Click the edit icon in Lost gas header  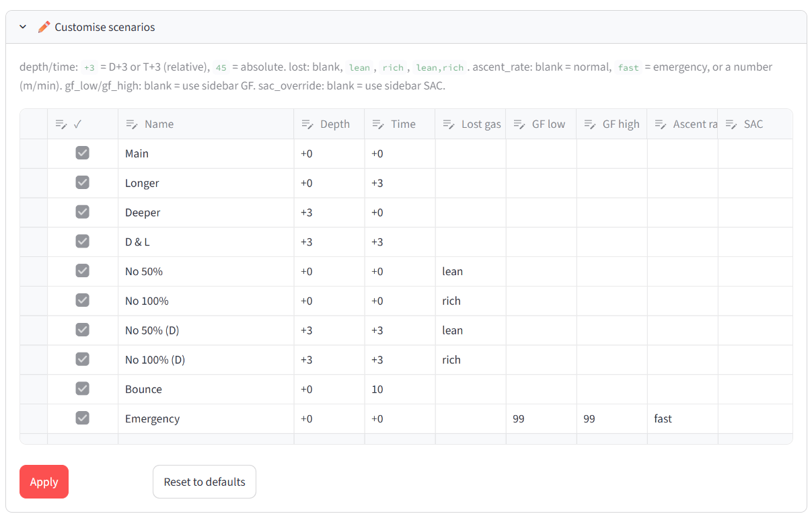(x=449, y=124)
